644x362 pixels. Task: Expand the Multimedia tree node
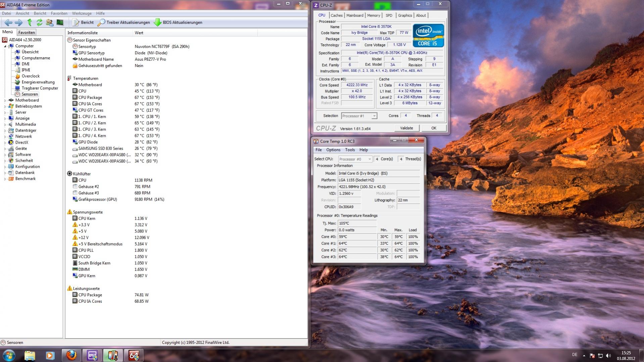[x=5, y=124]
